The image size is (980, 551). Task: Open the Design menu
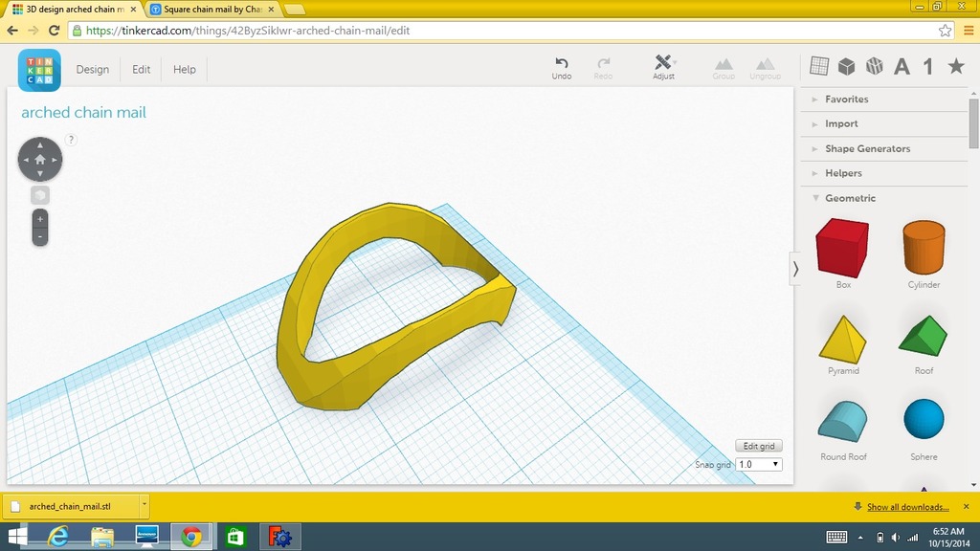click(93, 69)
